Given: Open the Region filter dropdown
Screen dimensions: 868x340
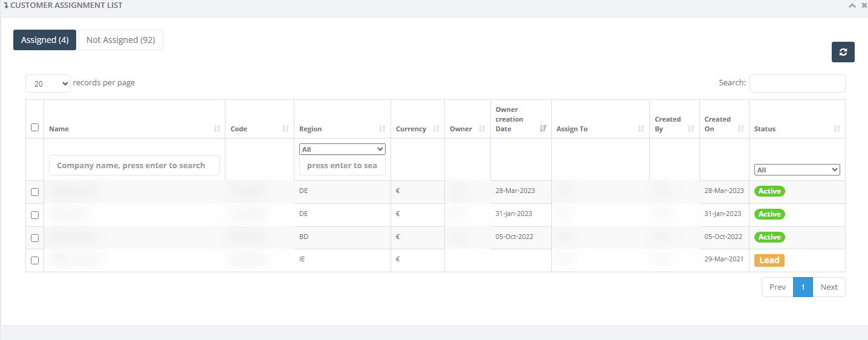Looking at the screenshot, I should (342, 149).
